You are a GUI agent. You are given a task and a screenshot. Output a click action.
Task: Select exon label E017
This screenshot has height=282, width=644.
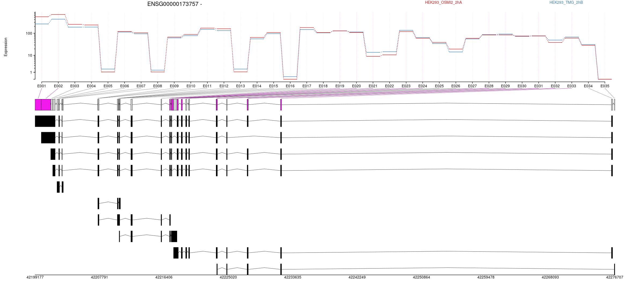pyautogui.click(x=307, y=86)
